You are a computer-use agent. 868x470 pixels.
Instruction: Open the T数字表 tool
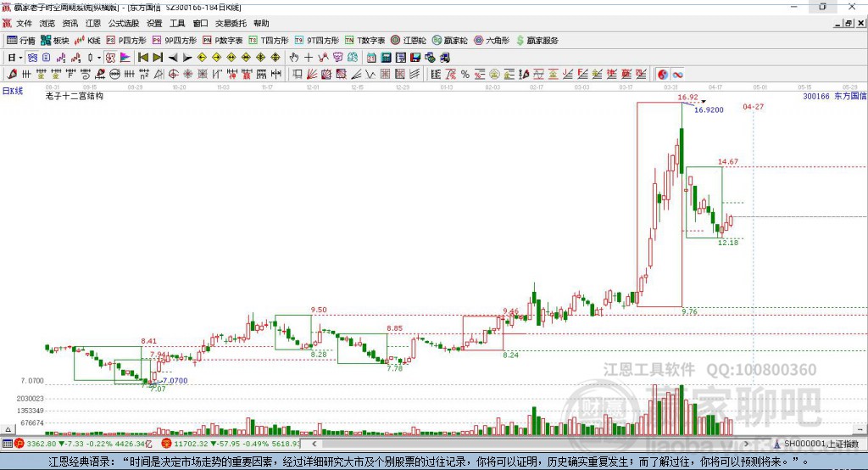(364, 41)
